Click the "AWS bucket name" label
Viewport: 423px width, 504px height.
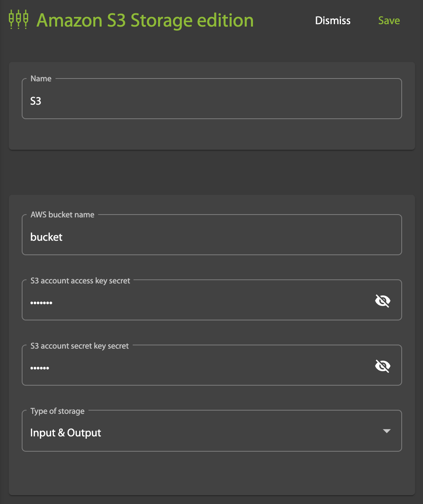point(62,215)
